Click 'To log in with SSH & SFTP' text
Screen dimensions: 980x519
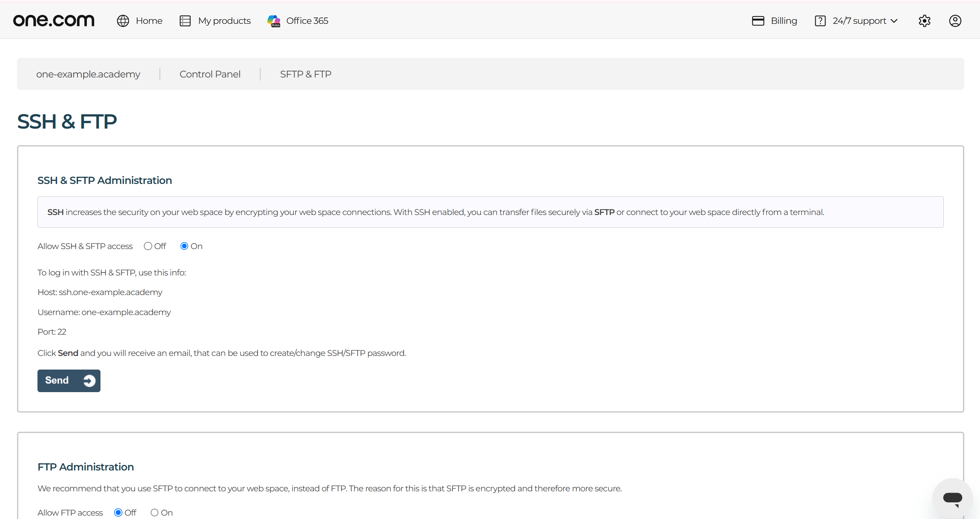pos(112,272)
